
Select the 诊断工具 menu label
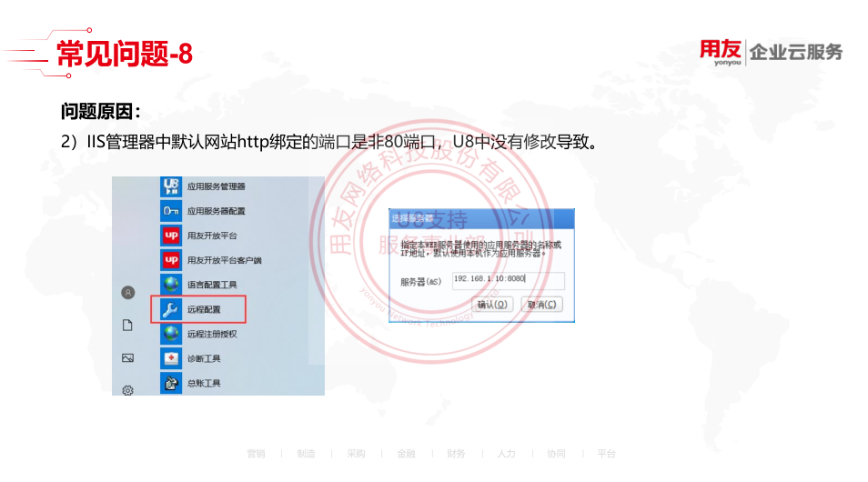(x=204, y=358)
